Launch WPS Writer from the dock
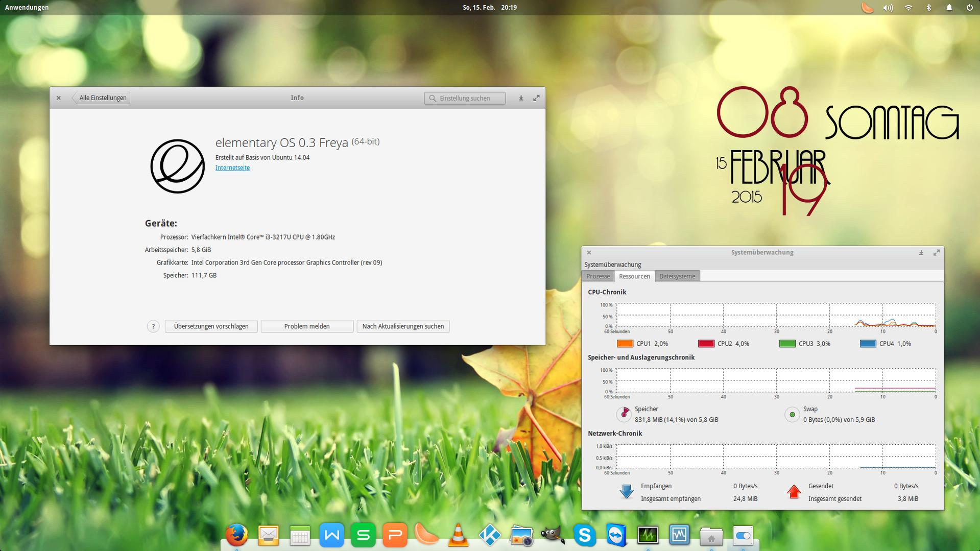 coord(331,535)
